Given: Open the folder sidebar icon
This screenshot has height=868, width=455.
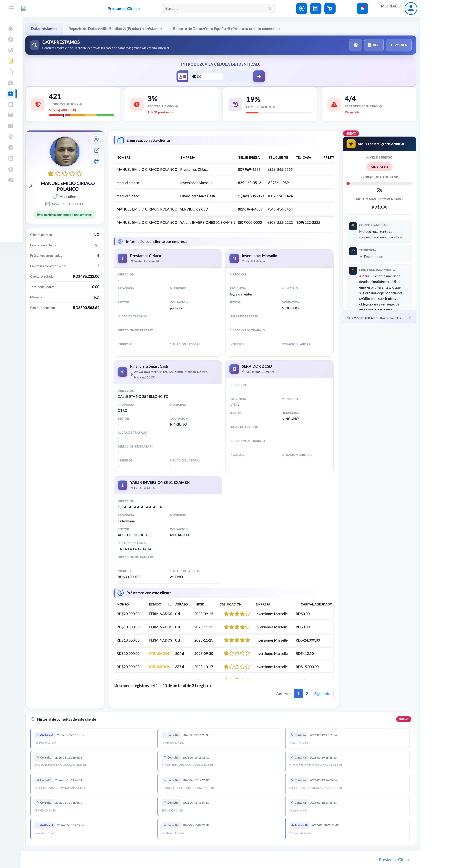Looking at the screenshot, I should pos(11,126).
